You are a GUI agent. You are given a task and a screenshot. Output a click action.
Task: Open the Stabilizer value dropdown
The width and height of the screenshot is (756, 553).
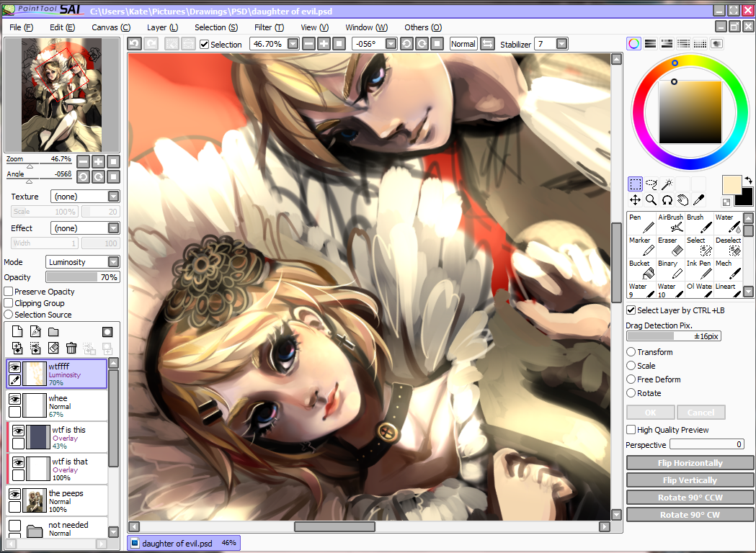[561, 44]
